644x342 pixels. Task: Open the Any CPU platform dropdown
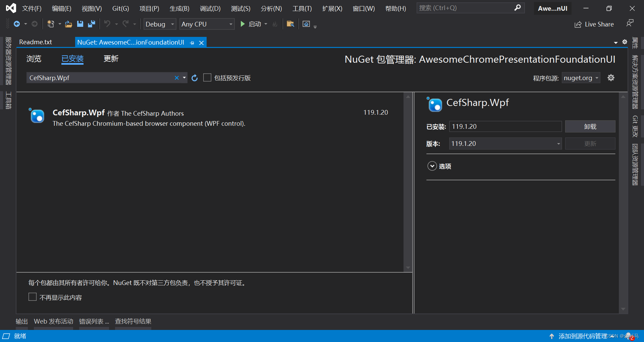point(207,24)
